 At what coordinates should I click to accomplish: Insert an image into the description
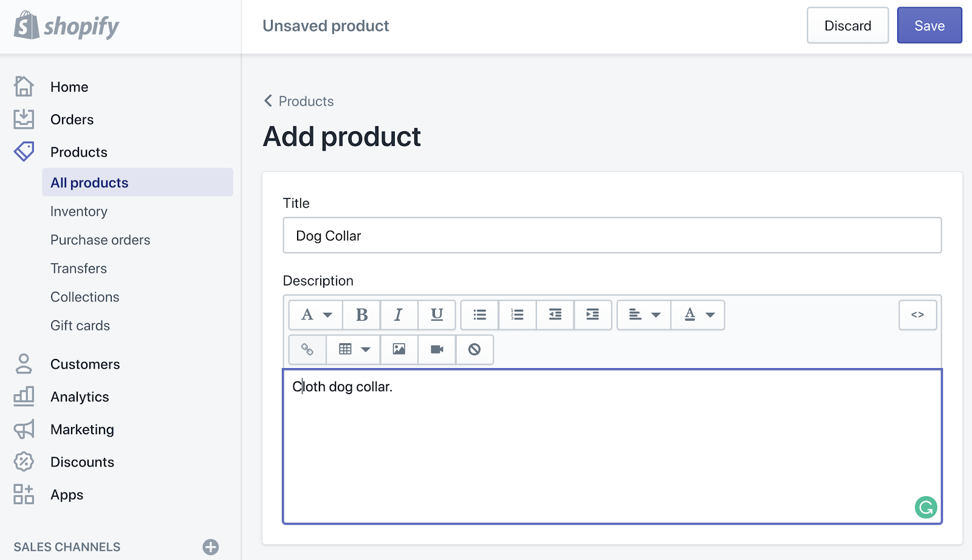399,349
